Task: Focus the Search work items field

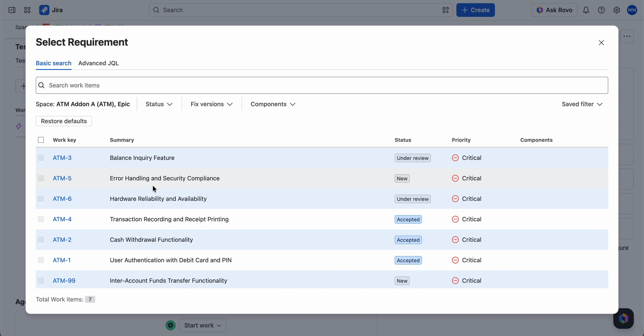Action: [322, 85]
